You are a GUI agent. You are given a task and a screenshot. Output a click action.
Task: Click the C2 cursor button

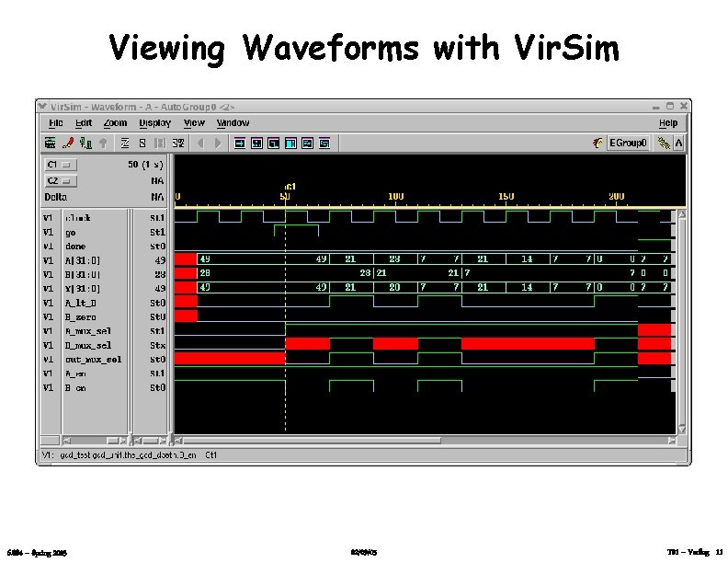coord(61,180)
